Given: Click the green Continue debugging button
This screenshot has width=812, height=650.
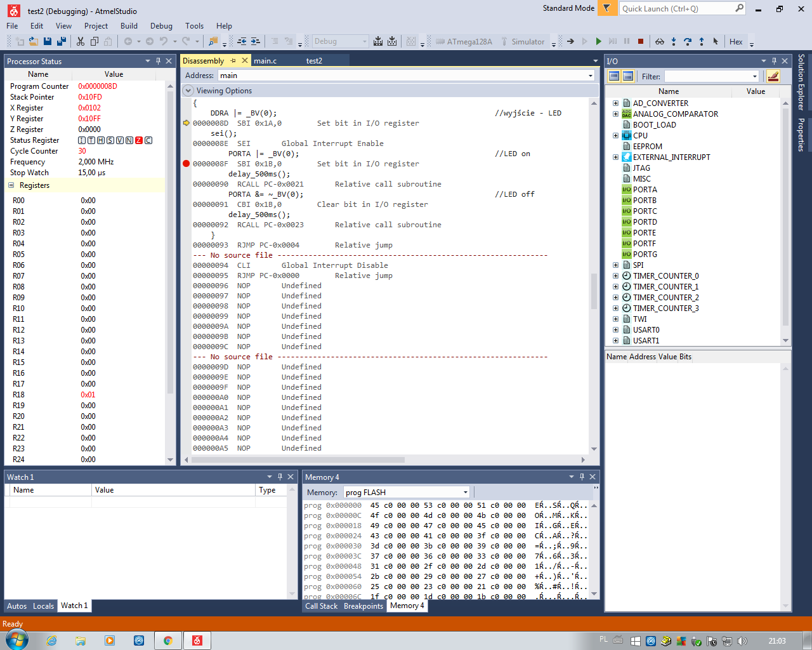Looking at the screenshot, I should (598, 41).
